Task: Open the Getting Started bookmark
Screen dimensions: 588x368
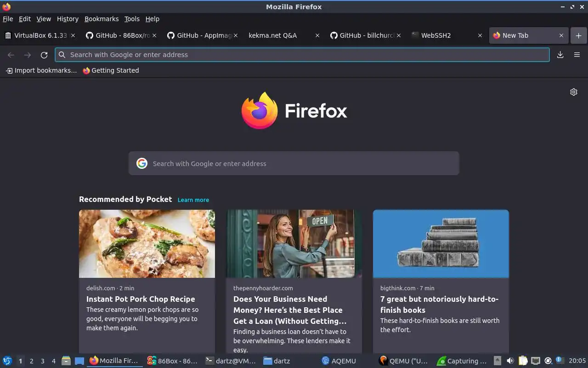Action: [x=111, y=70]
